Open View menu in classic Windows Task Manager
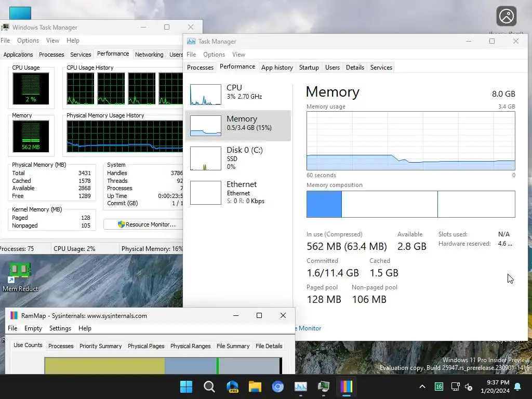The height and width of the screenshot is (399, 532). 52,41
